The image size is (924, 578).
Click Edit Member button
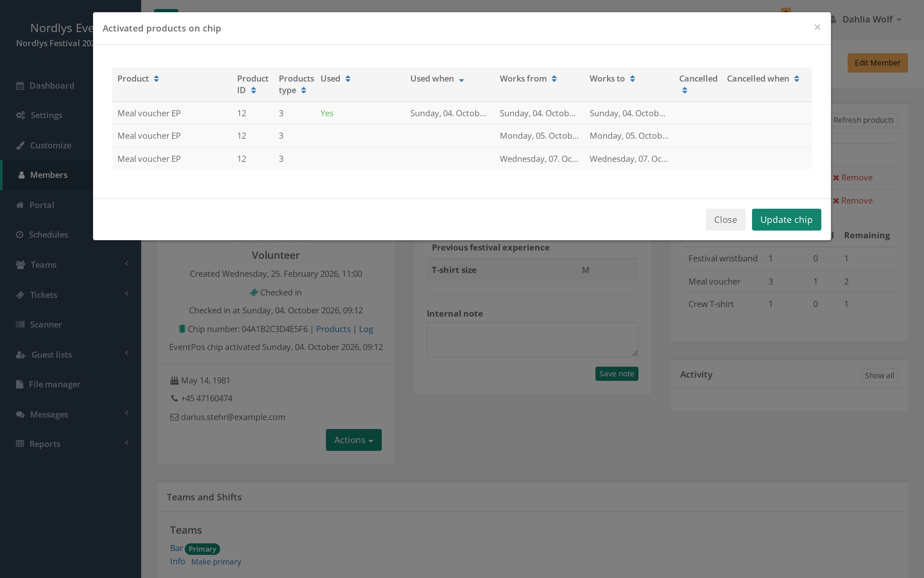(877, 63)
